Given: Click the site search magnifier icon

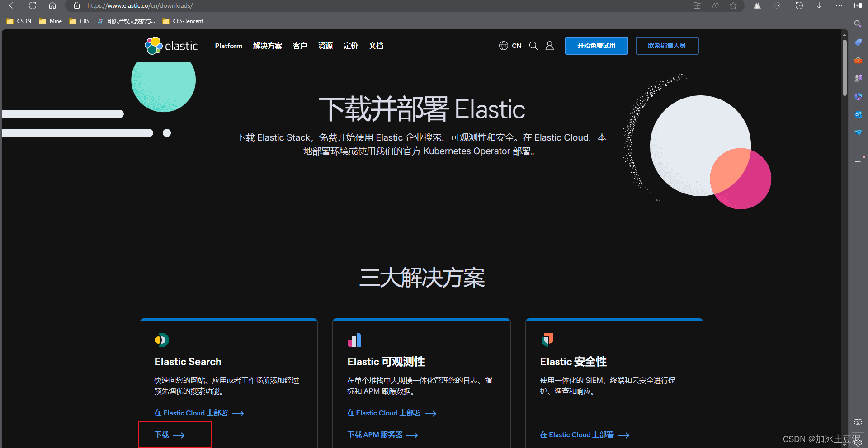Looking at the screenshot, I should (x=533, y=46).
